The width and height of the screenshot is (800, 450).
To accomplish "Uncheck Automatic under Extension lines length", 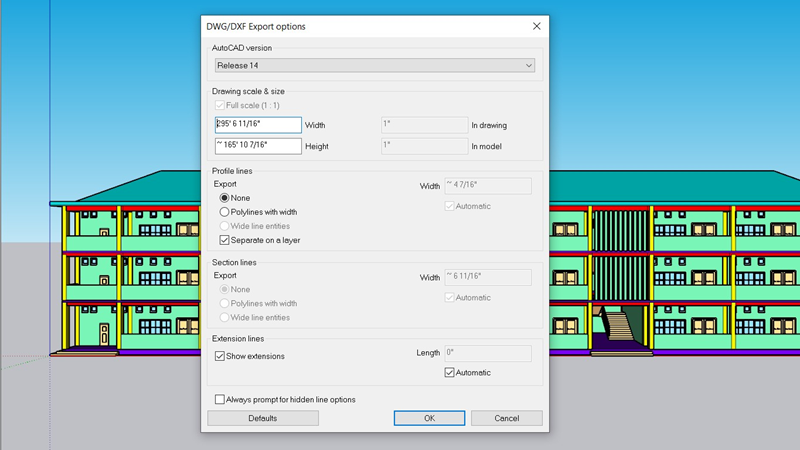I will (450, 373).
